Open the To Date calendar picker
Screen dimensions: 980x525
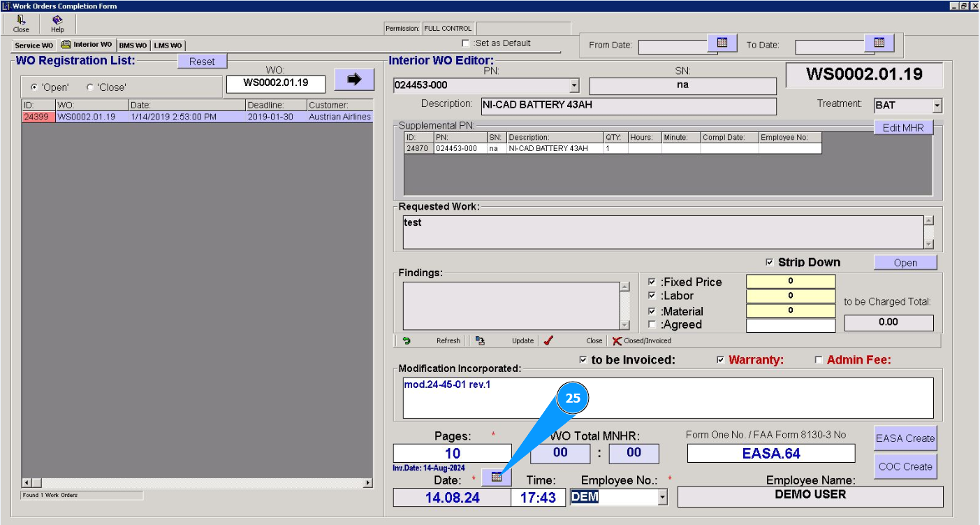[879, 43]
